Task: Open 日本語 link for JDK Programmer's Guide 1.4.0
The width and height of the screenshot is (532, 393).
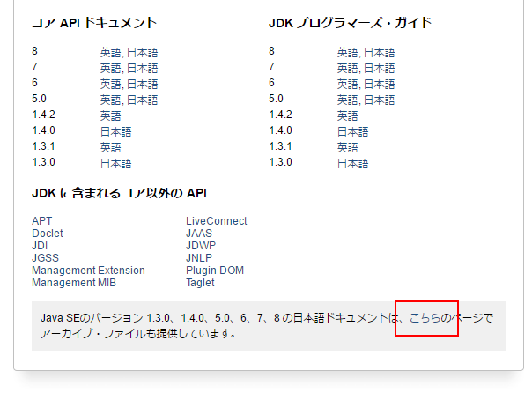Action: click(x=352, y=131)
